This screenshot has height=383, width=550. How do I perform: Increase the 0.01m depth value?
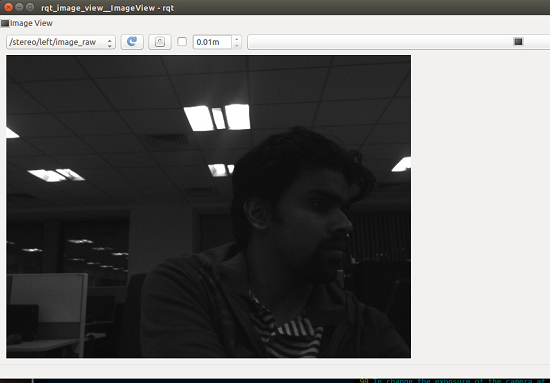point(237,39)
